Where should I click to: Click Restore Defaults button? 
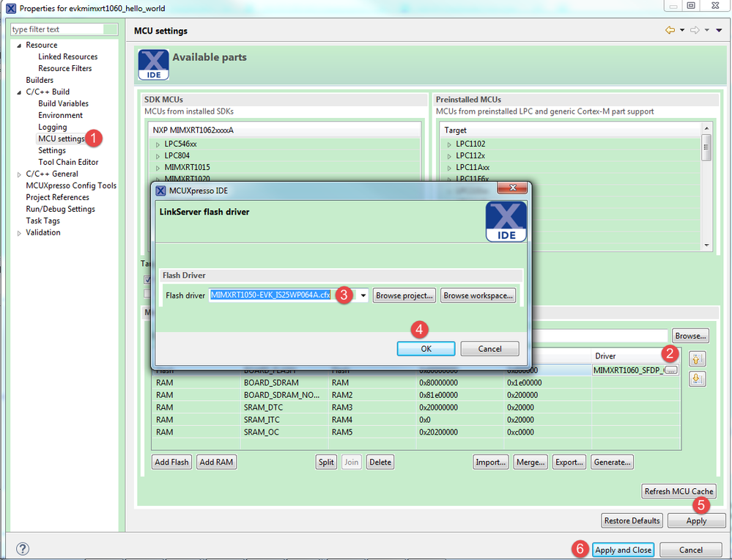(x=632, y=520)
